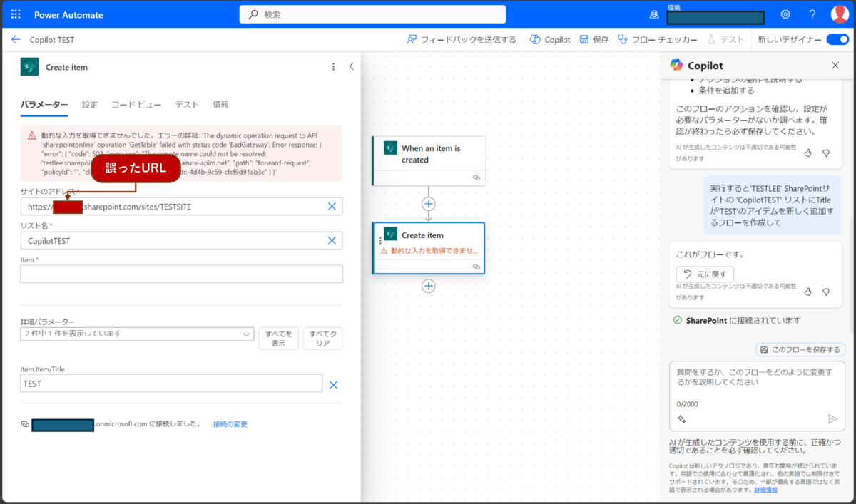Click the empty Item input field
The width and height of the screenshot is (856, 504).
point(181,274)
